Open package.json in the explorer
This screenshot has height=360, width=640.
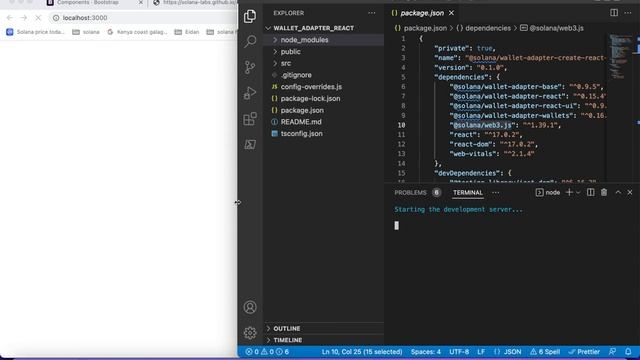(323, 111)
